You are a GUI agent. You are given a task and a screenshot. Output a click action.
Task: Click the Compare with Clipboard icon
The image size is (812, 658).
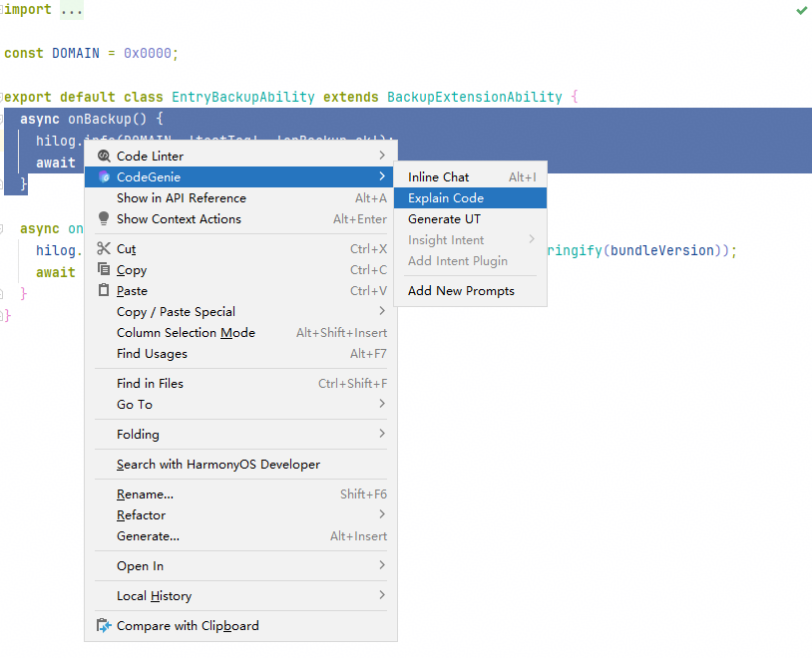click(104, 626)
